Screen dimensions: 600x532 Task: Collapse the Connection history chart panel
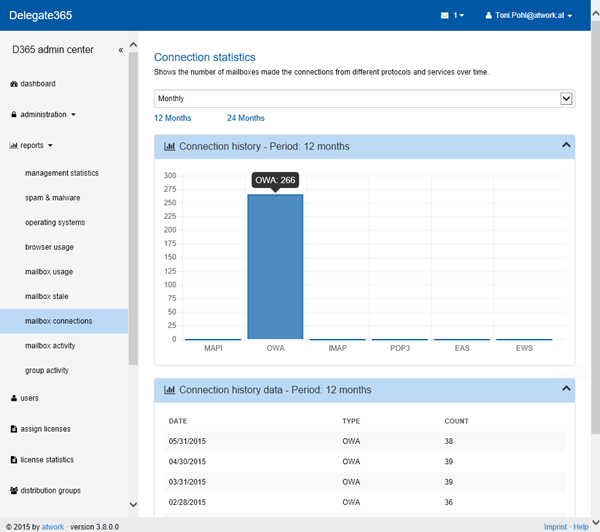pyautogui.click(x=566, y=146)
